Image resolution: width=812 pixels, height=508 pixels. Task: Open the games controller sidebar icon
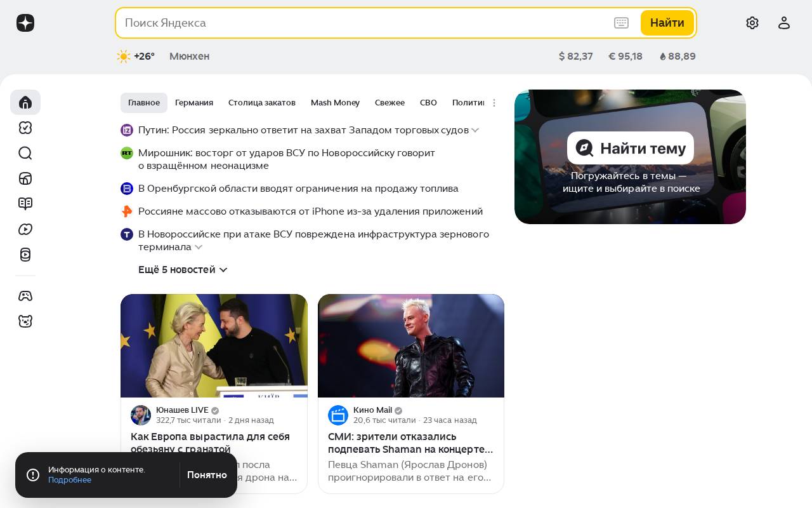25,296
